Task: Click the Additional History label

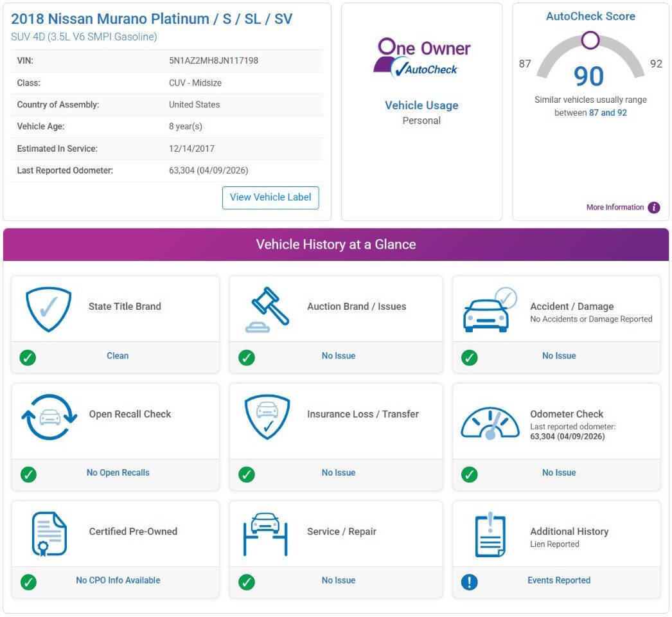Action: click(569, 532)
